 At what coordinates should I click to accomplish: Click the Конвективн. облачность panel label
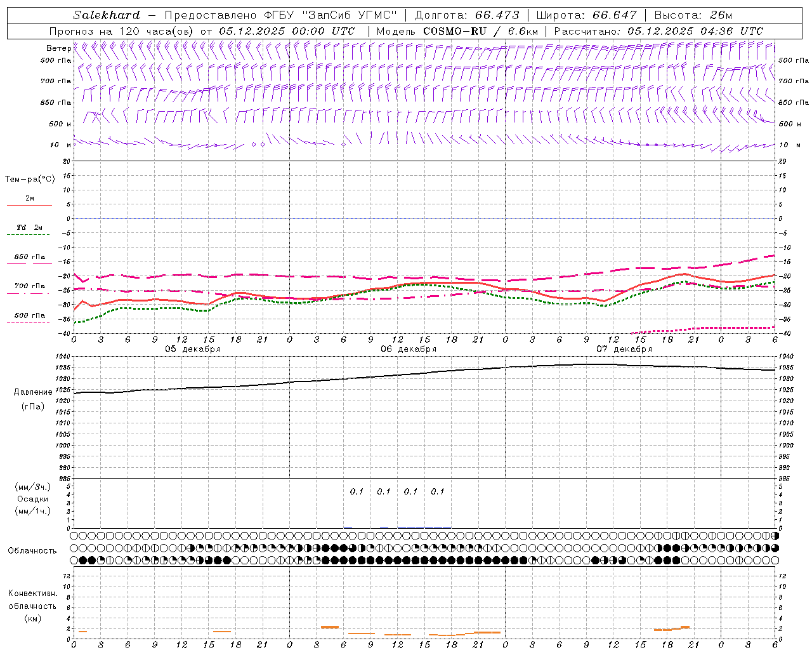coord(32,606)
